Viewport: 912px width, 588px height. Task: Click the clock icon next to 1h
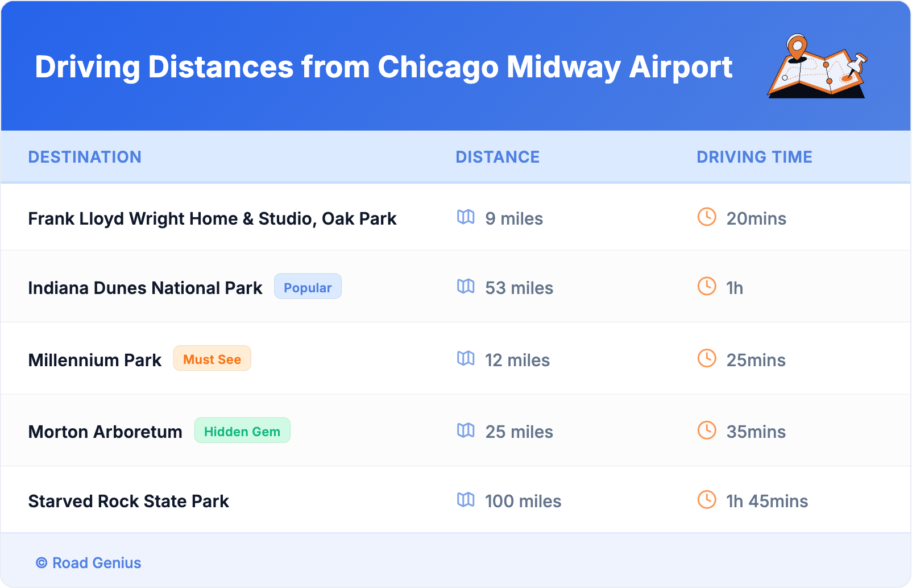pyautogui.click(x=707, y=286)
